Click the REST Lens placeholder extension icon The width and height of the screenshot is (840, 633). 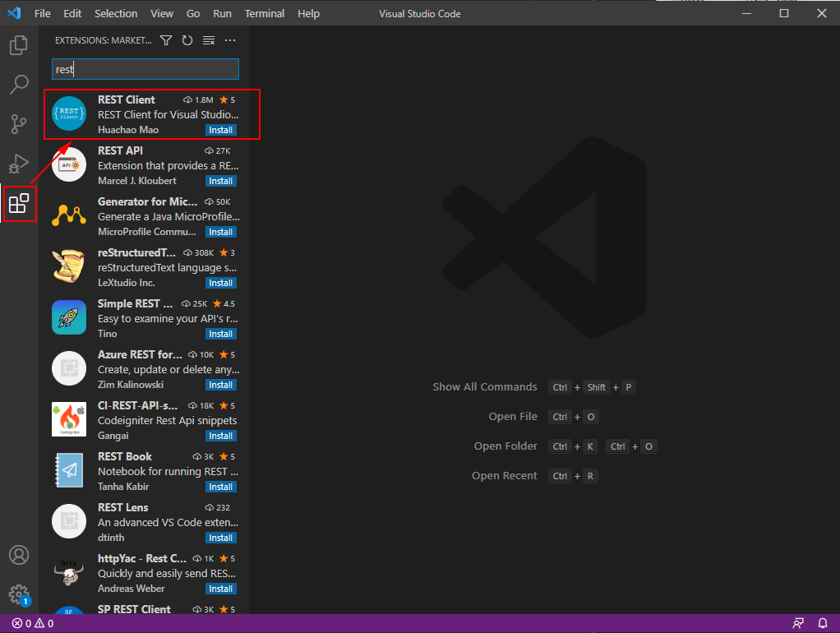(69, 521)
